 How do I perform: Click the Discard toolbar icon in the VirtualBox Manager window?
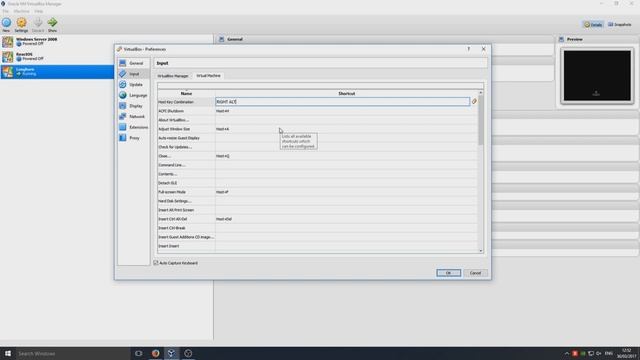click(38, 24)
